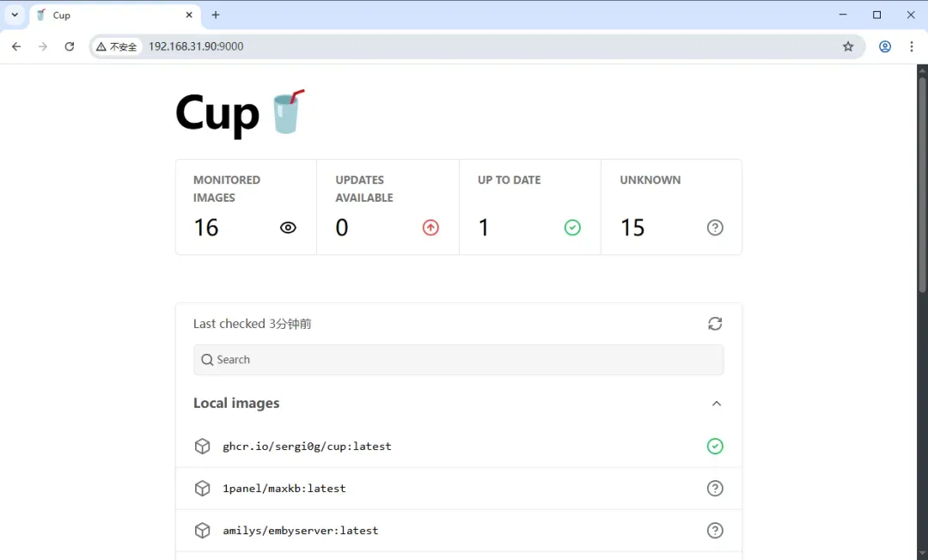Open the browser profile icon
This screenshot has width=928, height=560.
[x=885, y=46]
